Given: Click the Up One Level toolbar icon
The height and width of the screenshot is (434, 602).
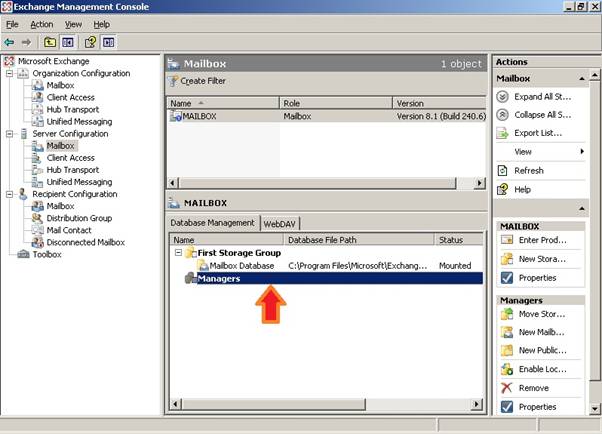Looking at the screenshot, I should [50, 42].
